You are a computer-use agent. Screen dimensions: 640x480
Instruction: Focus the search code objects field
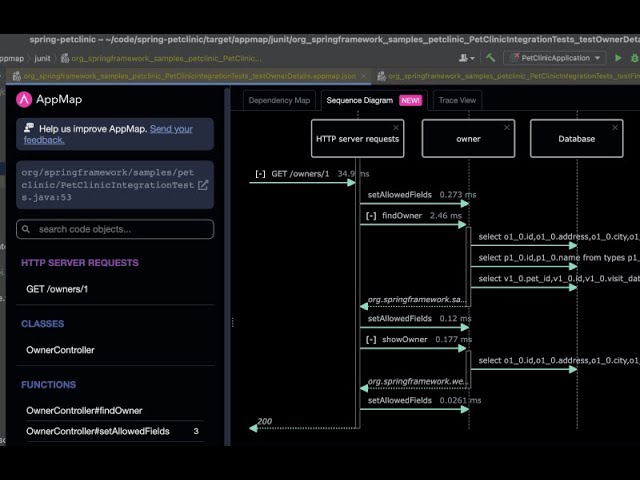tap(115, 229)
